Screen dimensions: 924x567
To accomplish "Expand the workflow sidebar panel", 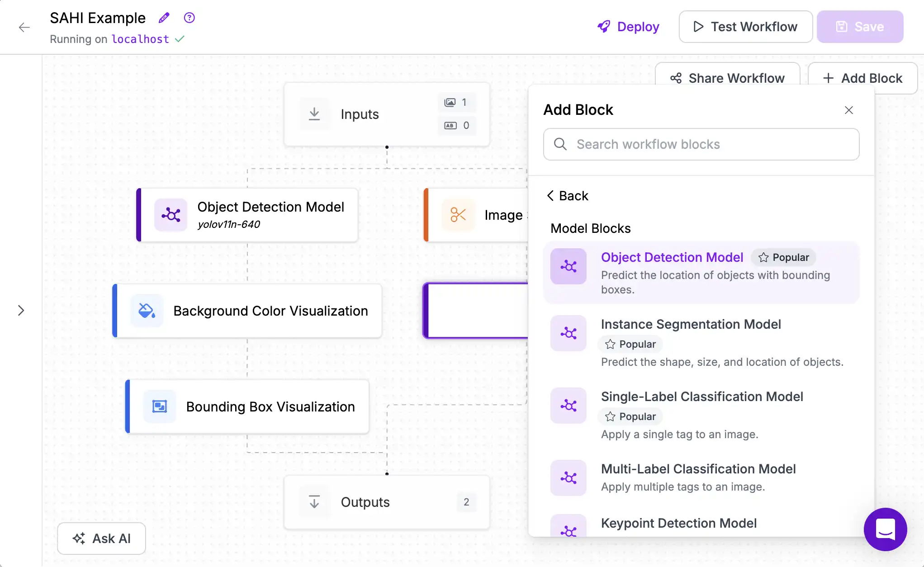I will click(21, 310).
